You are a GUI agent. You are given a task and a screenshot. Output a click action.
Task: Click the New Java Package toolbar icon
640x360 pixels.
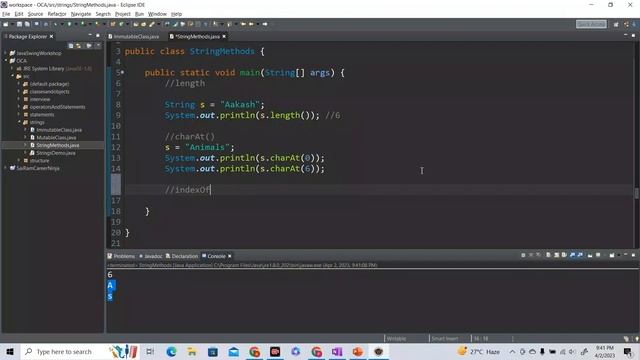[113, 24]
